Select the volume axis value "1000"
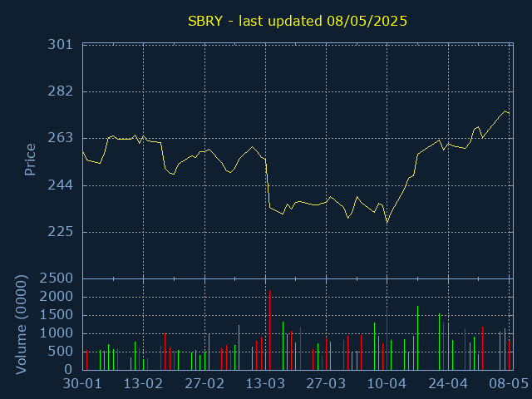This screenshot has height=399, width=532. (57, 333)
